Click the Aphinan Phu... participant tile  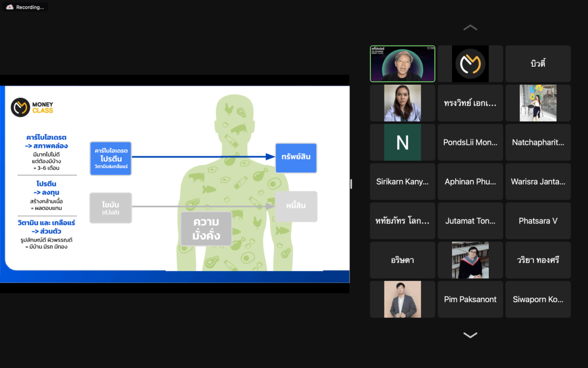[470, 182]
